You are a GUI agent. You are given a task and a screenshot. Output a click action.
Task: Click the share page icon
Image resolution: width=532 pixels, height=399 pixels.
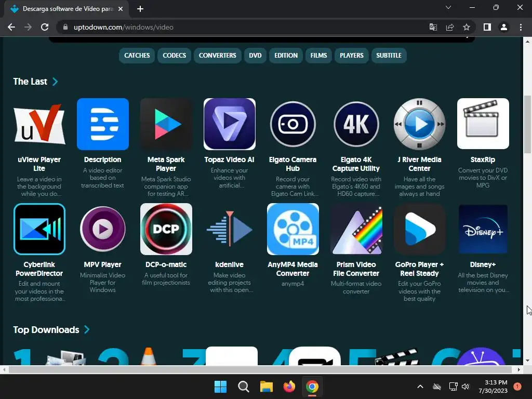point(450,27)
